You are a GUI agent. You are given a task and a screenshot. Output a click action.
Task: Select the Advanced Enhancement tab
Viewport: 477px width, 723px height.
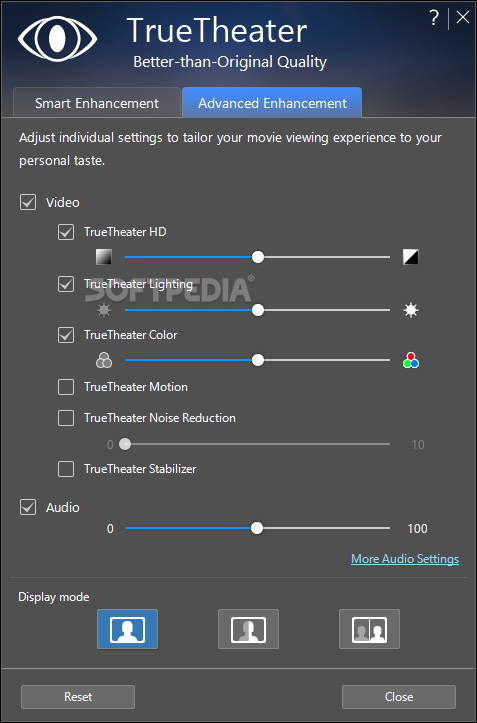pyautogui.click(x=272, y=103)
